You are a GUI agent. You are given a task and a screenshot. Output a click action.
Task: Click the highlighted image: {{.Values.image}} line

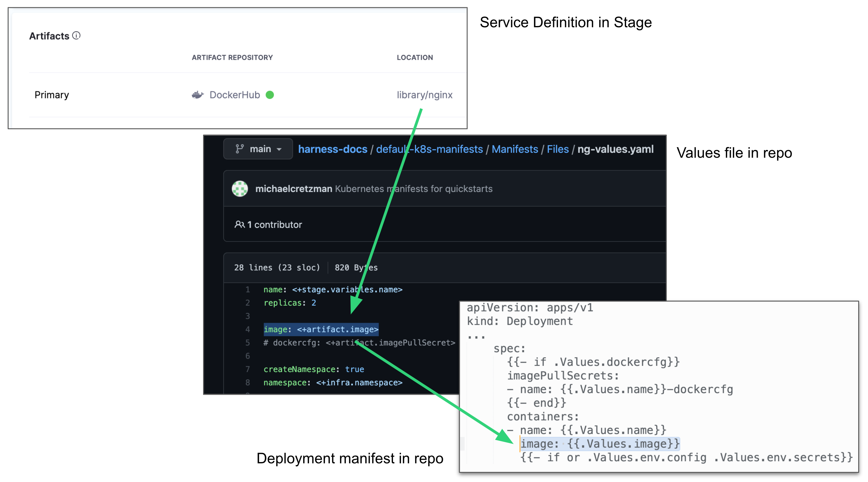pos(600,444)
